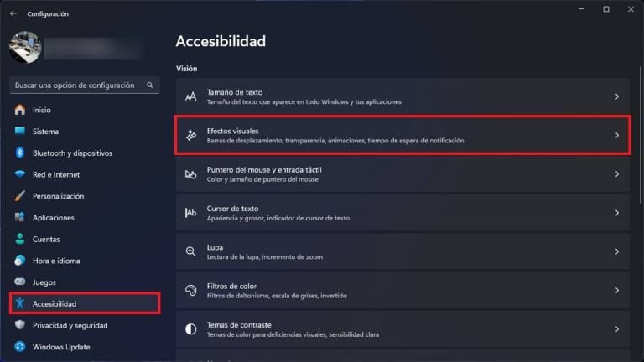The image size is (644, 362).
Task: Click the user profile avatar picture
Action: point(25,47)
